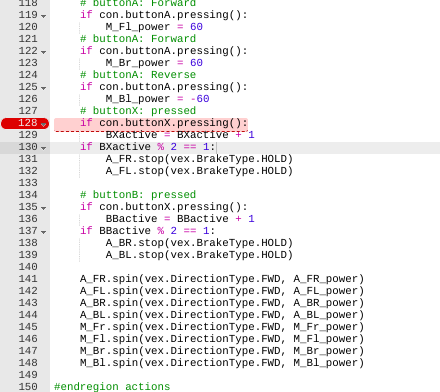The image size is (440, 392).
Task: Click the M_Fl.spin line with M_Fl_power
Action: [x=222, y=339]
